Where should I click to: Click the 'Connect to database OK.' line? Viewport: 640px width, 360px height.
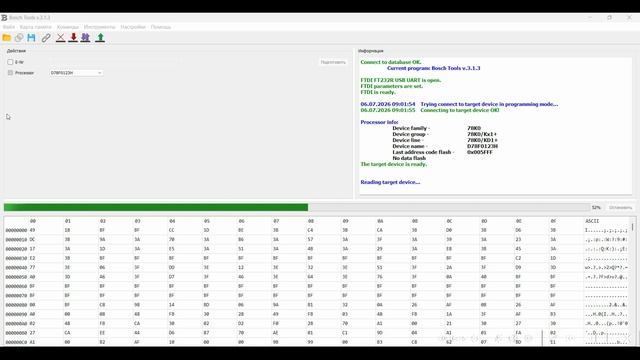pos(391,62)
